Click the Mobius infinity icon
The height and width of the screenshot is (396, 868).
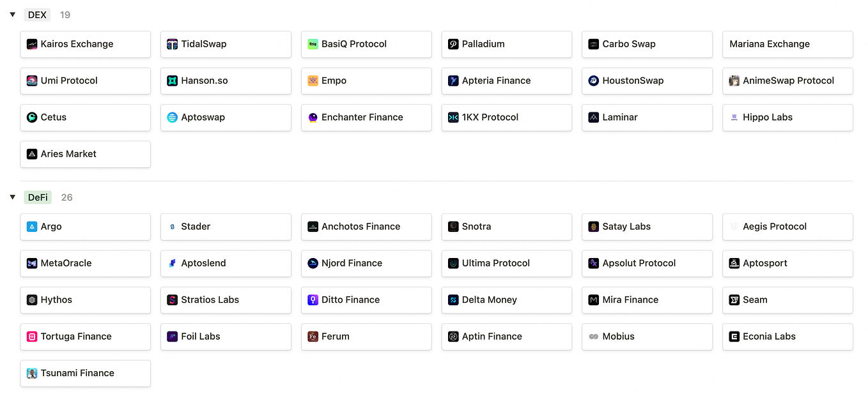(x=594, y=337)
